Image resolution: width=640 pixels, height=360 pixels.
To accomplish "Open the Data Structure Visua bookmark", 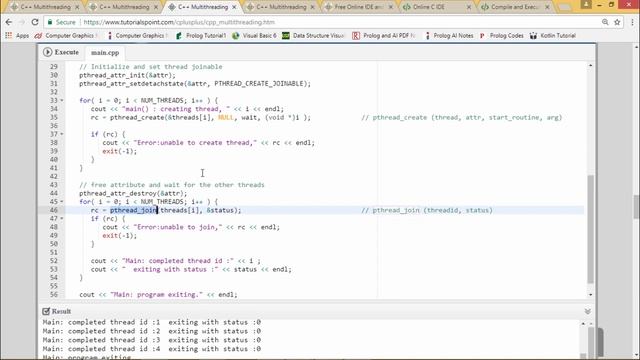I will [313, 36].
